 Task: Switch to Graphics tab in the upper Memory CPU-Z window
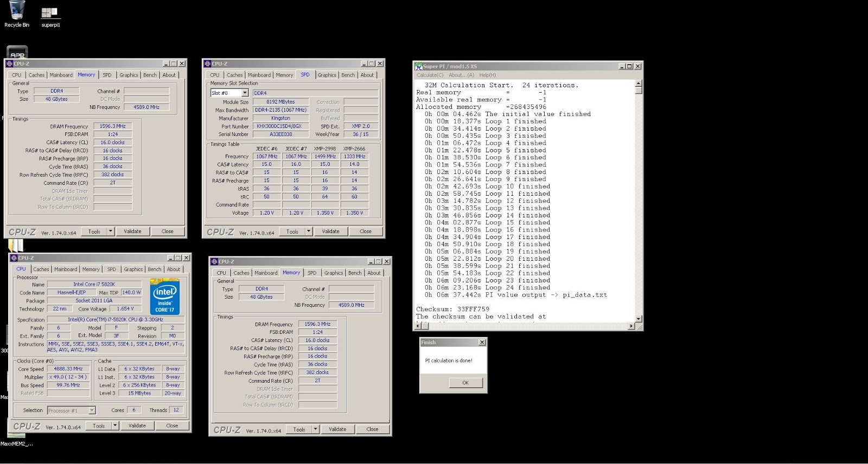click(129, 75)
